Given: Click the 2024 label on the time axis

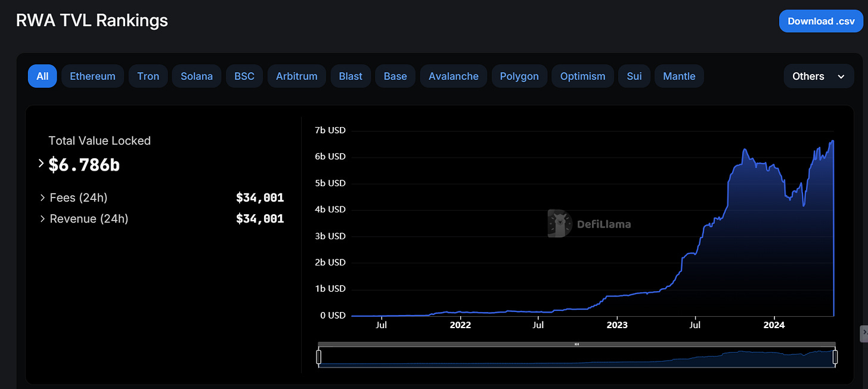Looking at the screenshot, I should pyautogui.click(x=774, y=325).
